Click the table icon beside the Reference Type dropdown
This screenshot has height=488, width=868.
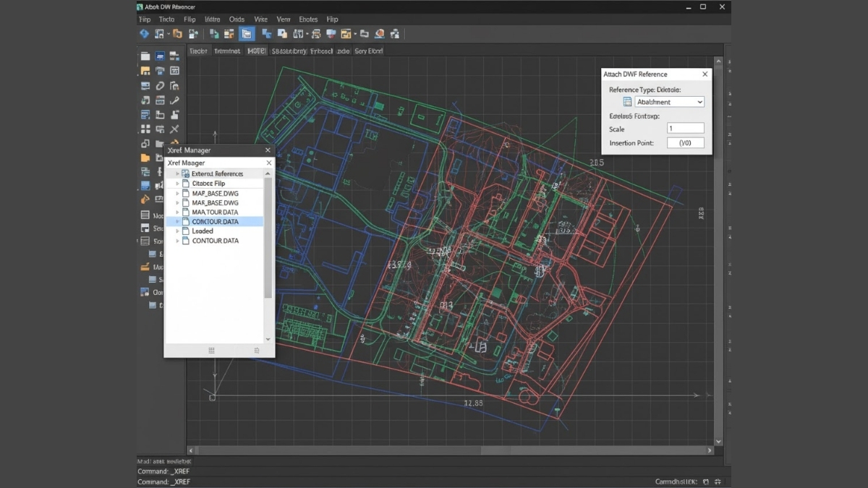click(627, 102)
